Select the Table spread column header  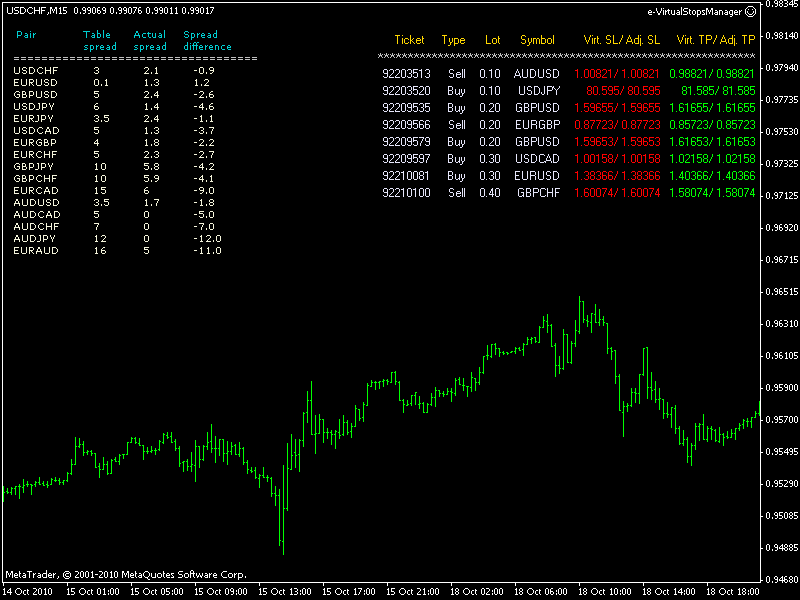(99, 40)
